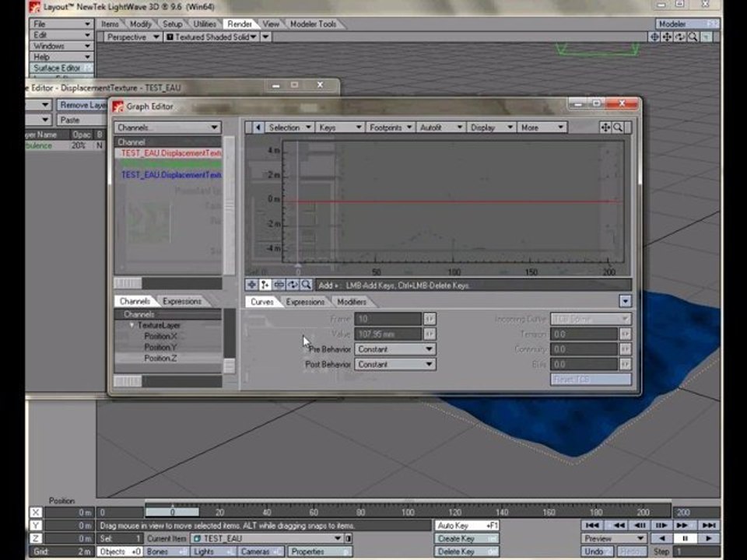Open the Display dropdown menu
747x560 pixels.
(491, 127)
